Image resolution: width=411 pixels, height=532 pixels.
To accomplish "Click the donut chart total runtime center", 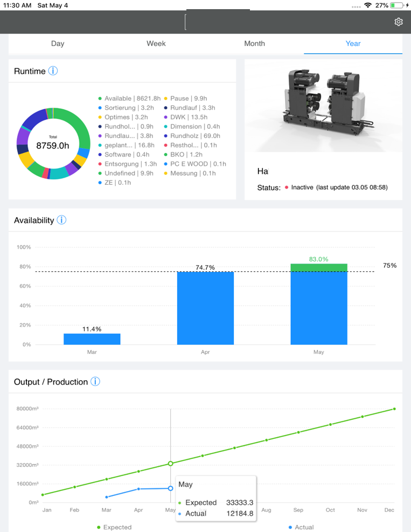I will [x=53, y=144].
